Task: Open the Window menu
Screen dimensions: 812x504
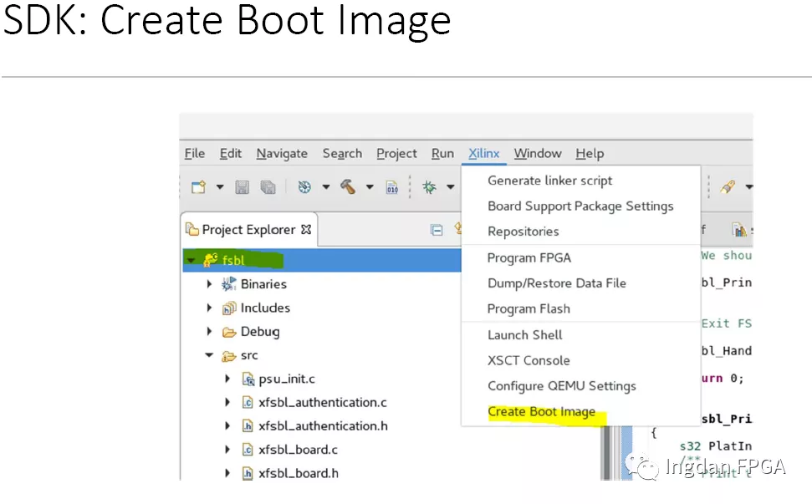Action: click(538, 154)
